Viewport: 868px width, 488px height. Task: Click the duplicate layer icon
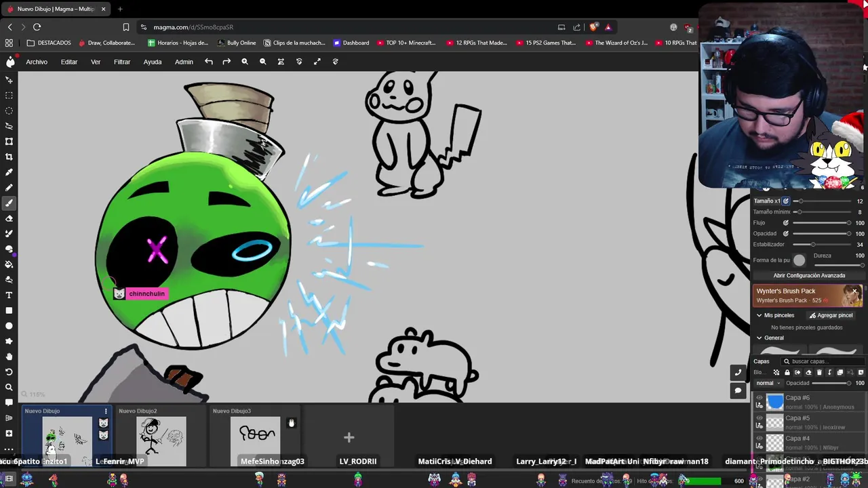pyautogui.click(x=840, y=372)
